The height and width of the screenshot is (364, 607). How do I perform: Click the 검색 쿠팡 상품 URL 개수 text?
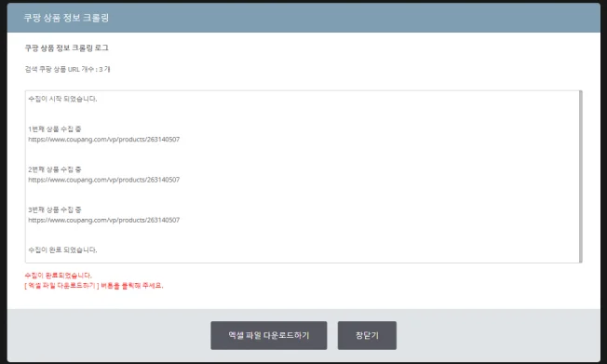(67, 69)
